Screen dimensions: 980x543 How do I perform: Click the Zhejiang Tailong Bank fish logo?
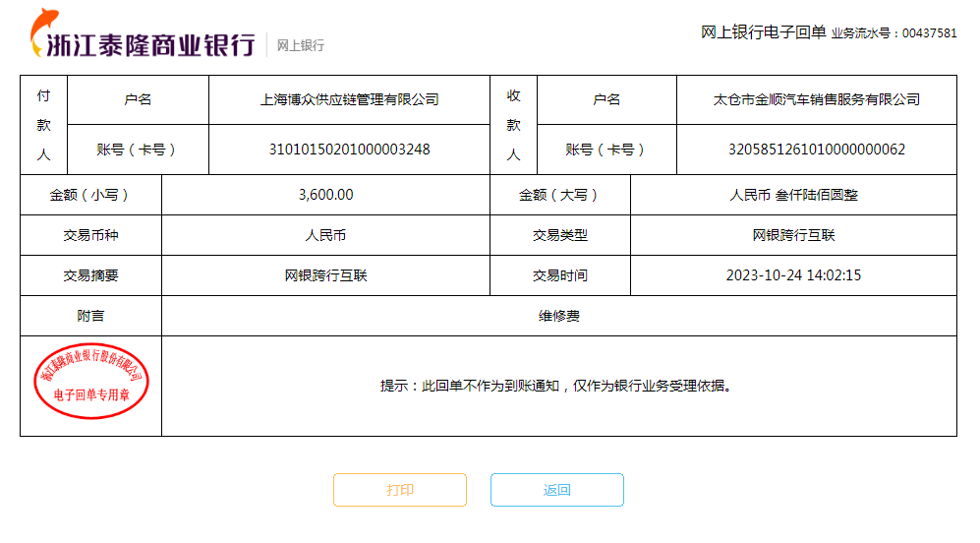click(x=44, y=31)
